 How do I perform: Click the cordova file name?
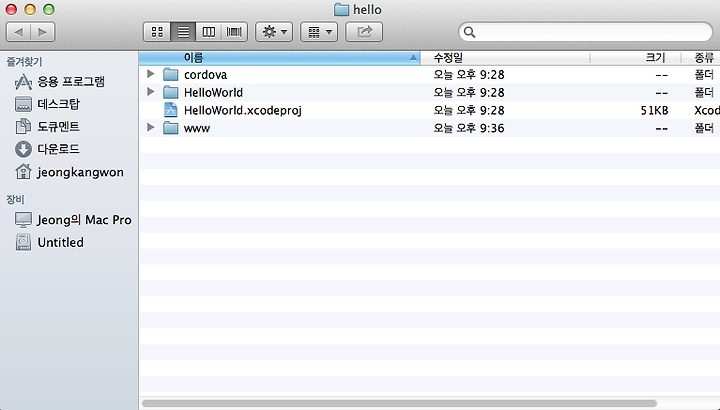205,74
